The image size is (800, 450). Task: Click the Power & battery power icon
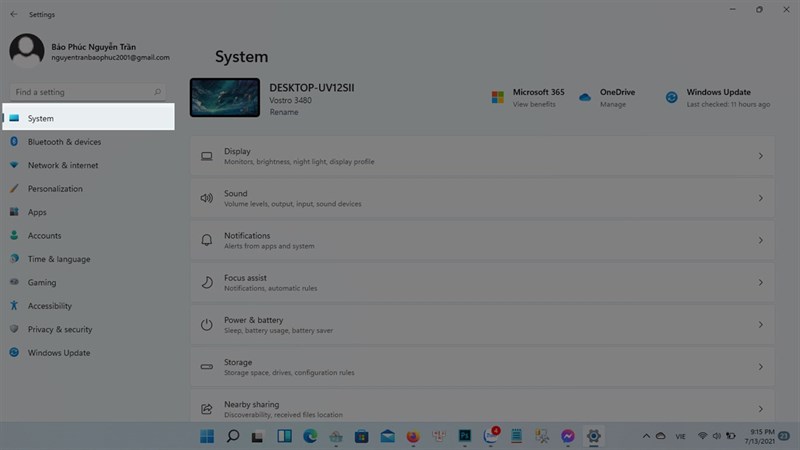point(207,324)
